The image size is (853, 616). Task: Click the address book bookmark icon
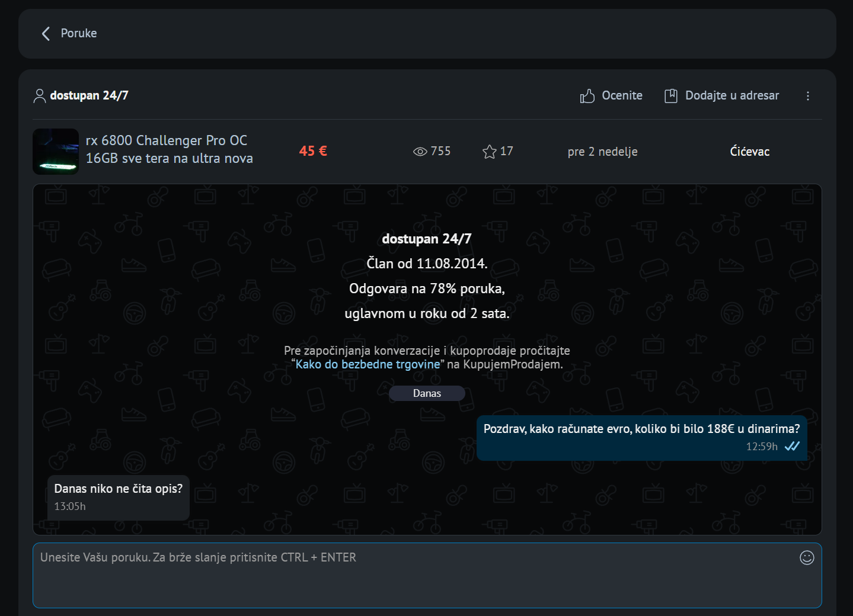point(670,96)
